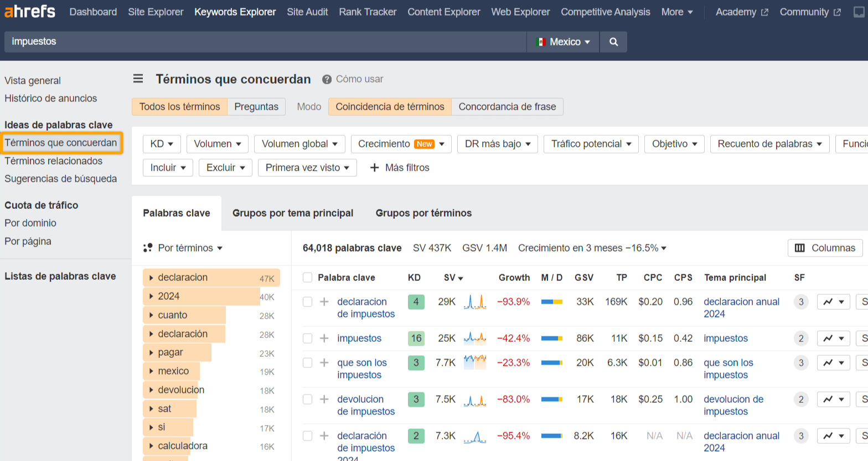Image resolution: width=868 pixels, height=461 pixels.
Task: Check the 'devolucion de impuestos' row checkbox
Action: tap(308, 399)
